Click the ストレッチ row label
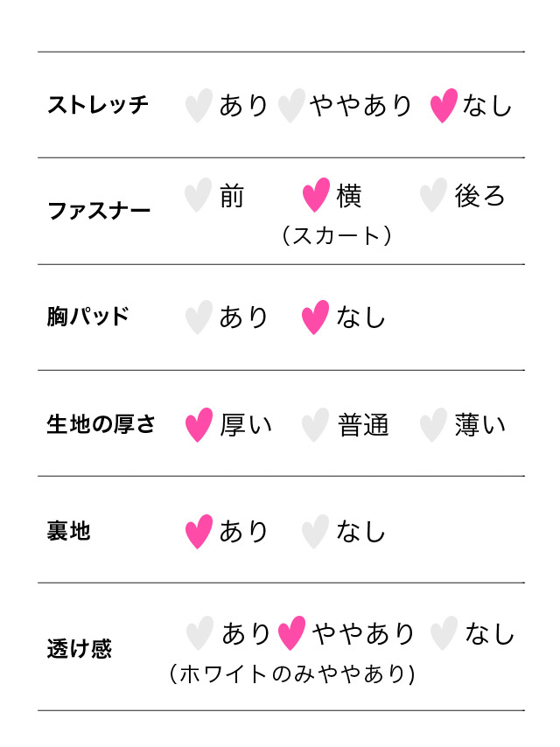Viewport: 560px width, 747px height. coord(98,106)
